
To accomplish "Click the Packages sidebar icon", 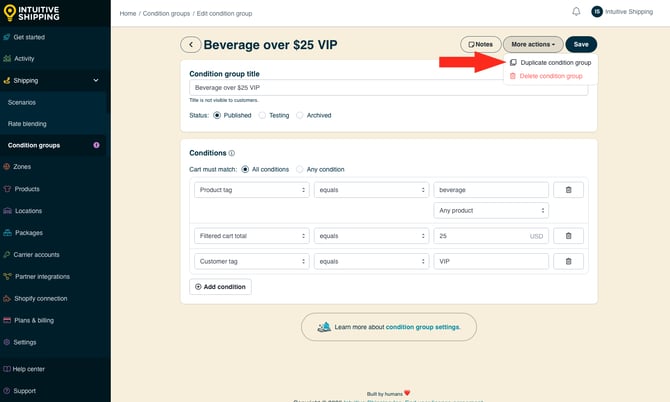I will (7, 233).
